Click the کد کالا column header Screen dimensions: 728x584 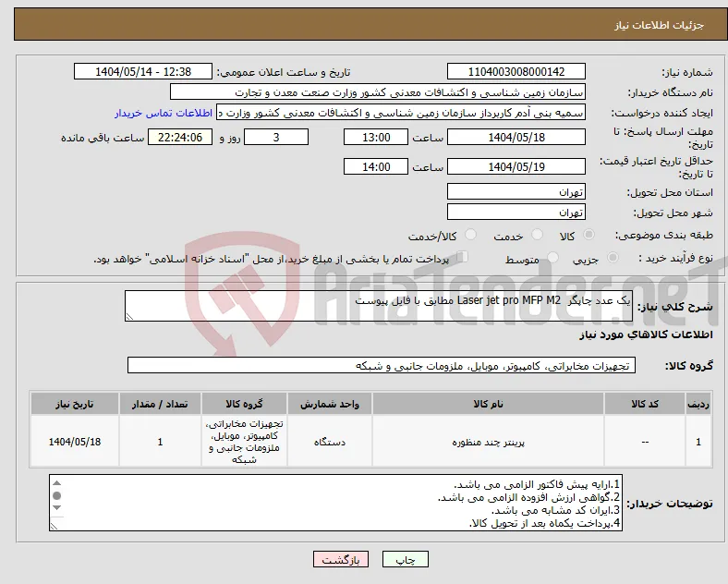(x=645, y=404)
